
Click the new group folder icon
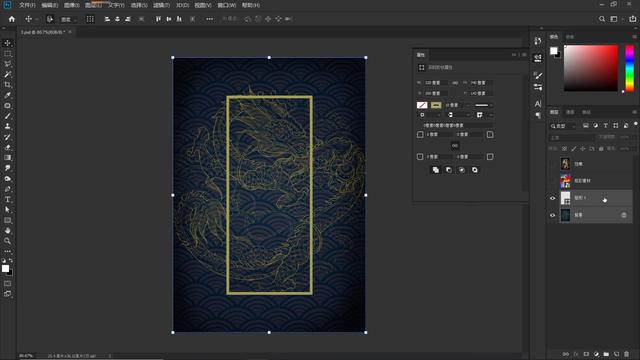[x=606, y=354]
